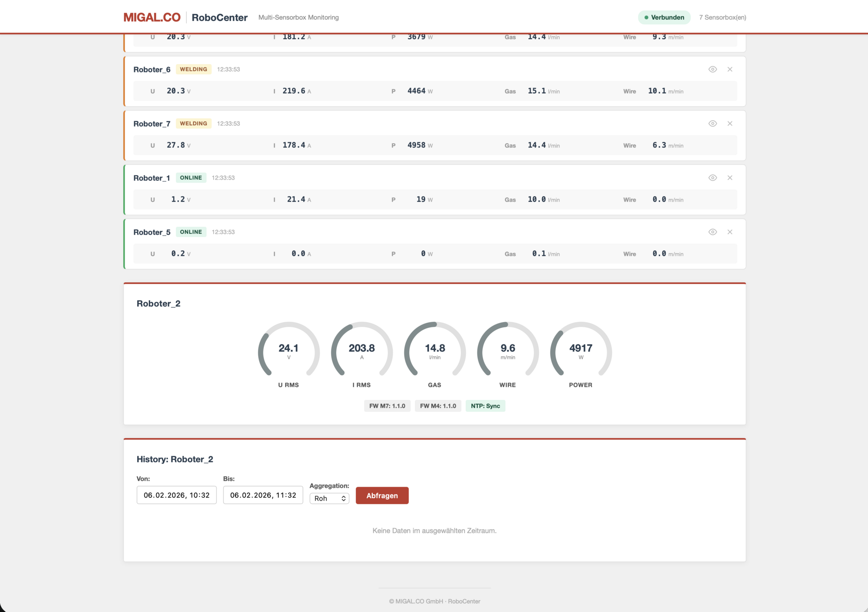This screenshot has width=868, height=612.
Task: Toggle eye icon for Roboter_1
Action: tap(712, 178)
